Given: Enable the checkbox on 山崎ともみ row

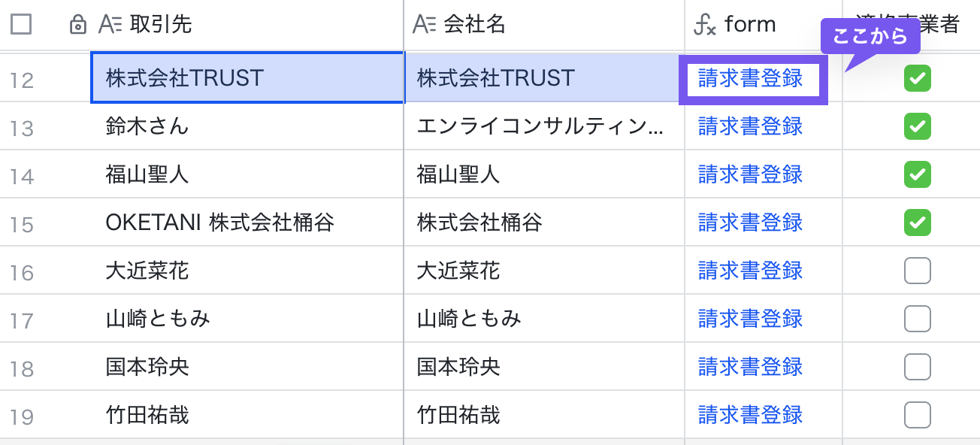Looking at the screenshot, I should pyautogui.click(x=918, y=319).
